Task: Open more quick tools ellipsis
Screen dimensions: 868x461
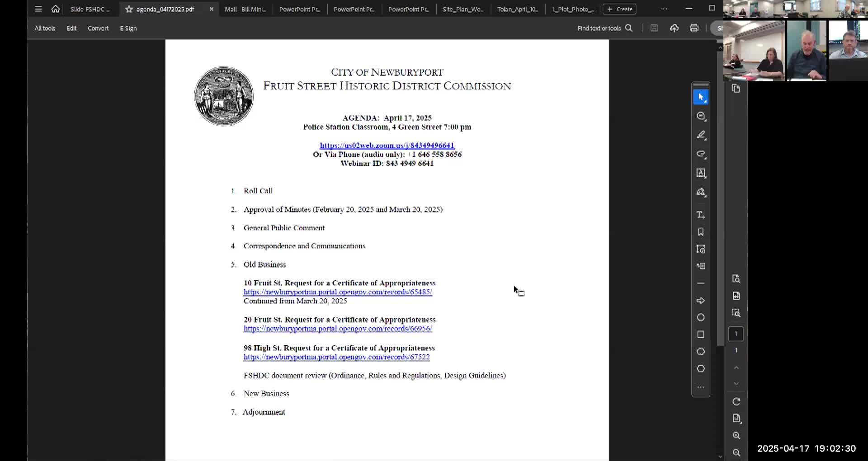Action: click(701, 387)
